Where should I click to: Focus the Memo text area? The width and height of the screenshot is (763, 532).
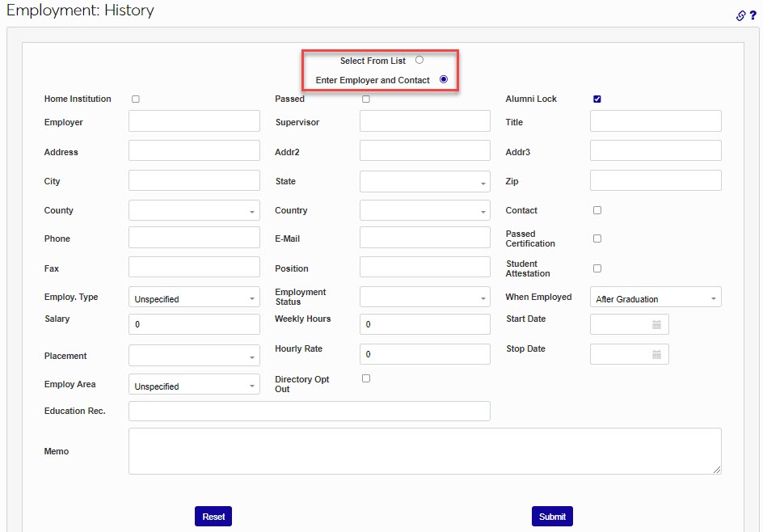point(424,450)
